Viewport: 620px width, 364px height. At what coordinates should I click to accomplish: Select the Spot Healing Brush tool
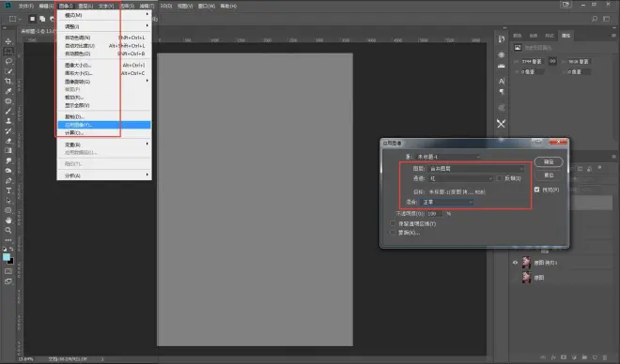(8, 101)
